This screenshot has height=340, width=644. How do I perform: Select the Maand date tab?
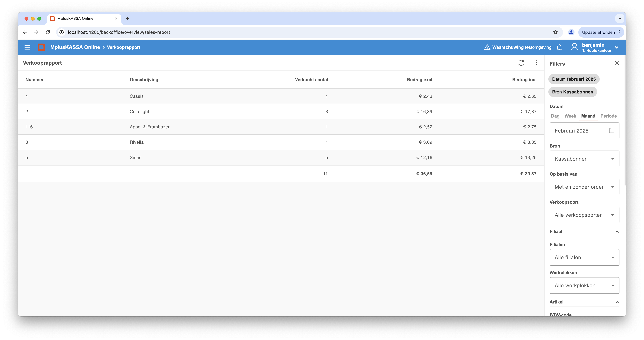pyautogui.click(x=588, y=116)
